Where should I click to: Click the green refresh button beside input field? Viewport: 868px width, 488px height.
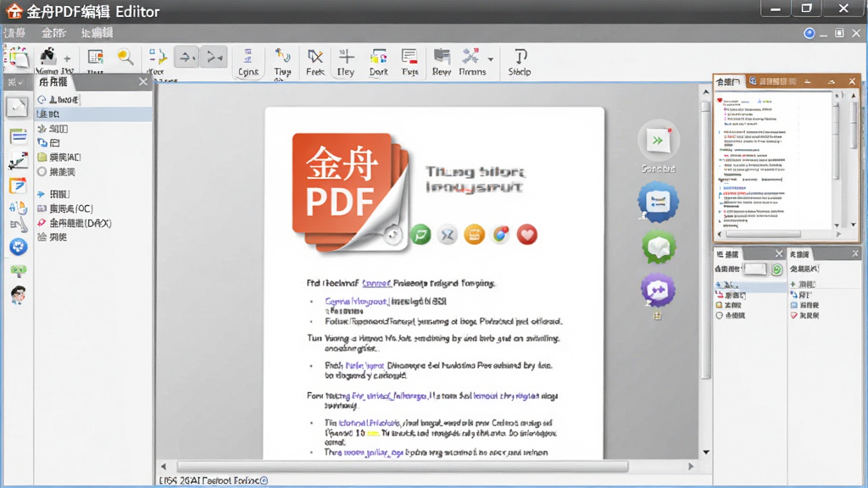click(777, 269)
